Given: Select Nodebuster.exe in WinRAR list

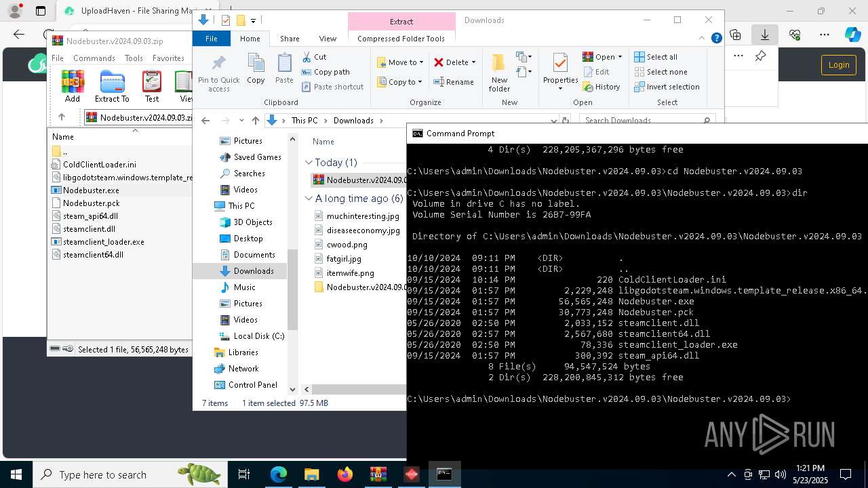Looking at the screenshot, I should 91,190.
